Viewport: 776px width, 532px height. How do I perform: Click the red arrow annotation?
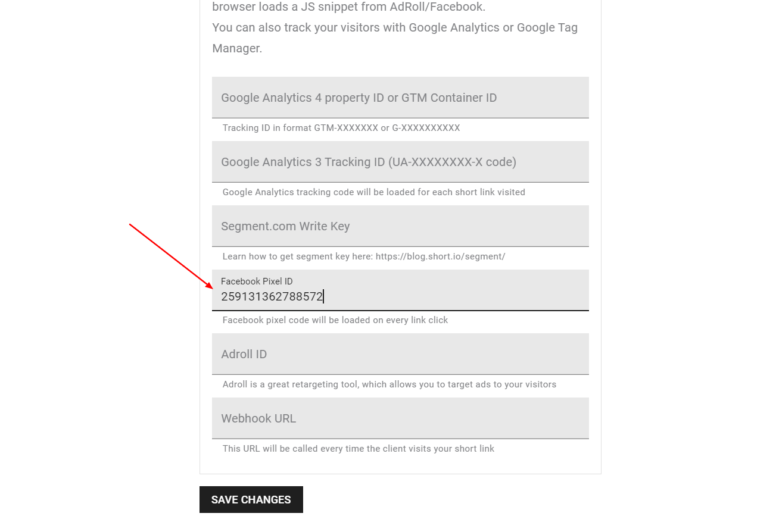click(172, 256)
